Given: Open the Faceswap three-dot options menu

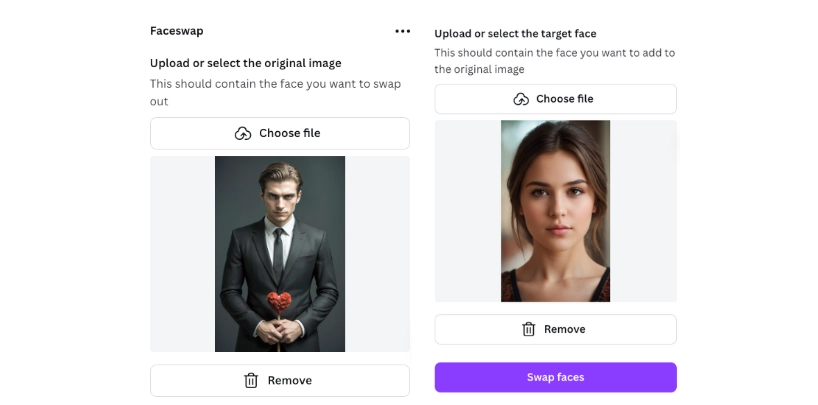Looking at the screenshot, I should (x=402, y=31).
